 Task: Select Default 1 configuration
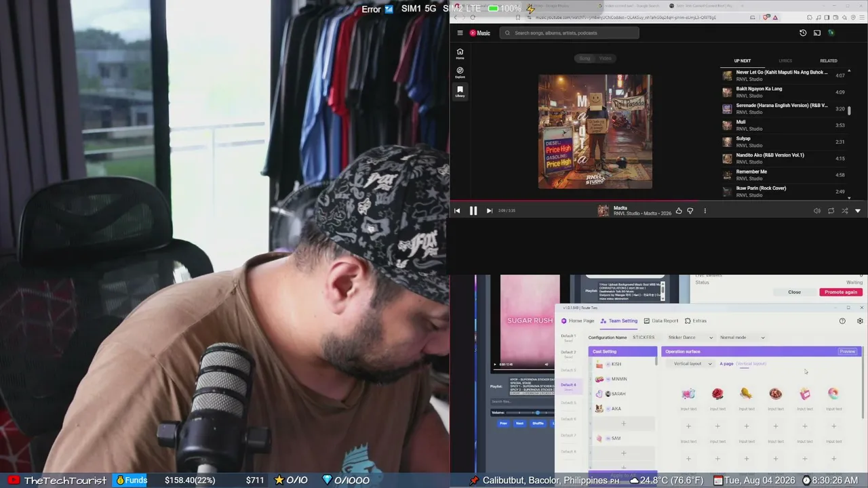pos(568,338)
